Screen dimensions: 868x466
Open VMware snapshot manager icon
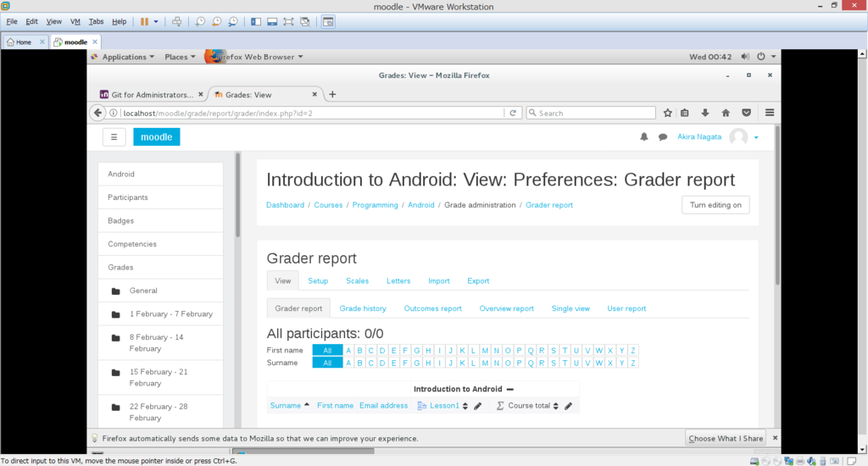point(234,21)
